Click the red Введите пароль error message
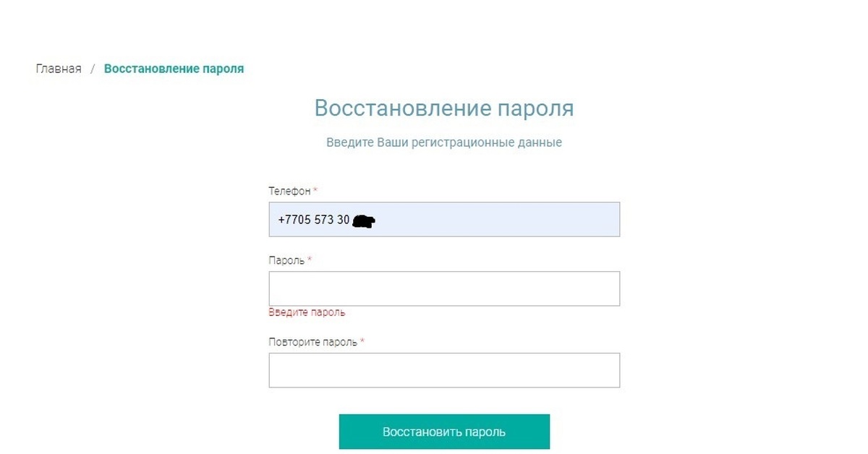This screenshot has width=868, height=454. click(x=307, y=312)
